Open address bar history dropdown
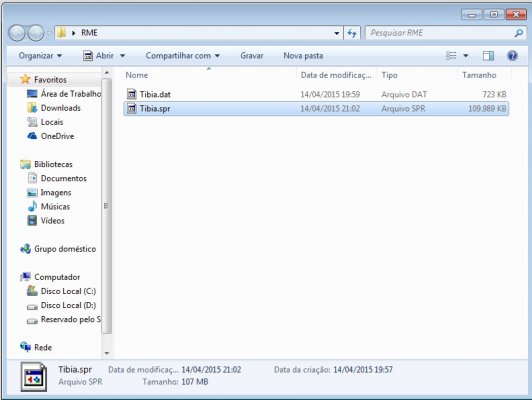This screenshot has width=532, height=400. coord(337,33)
